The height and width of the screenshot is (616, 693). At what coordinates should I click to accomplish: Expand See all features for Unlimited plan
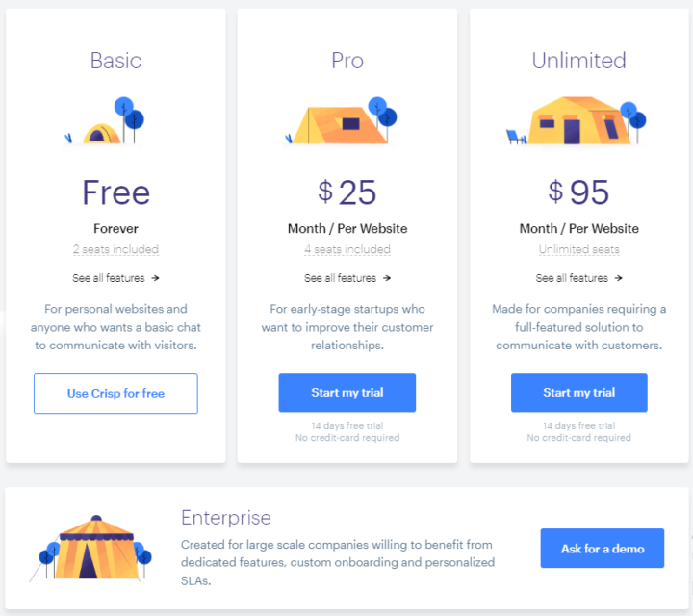click(572, 278)
